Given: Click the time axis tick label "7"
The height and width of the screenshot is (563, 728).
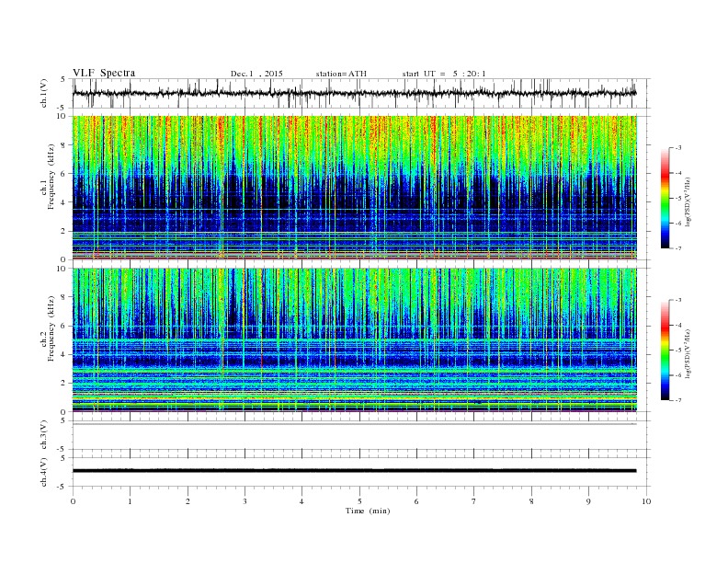Looking at the screenshot, I should [x=474, y=501].
